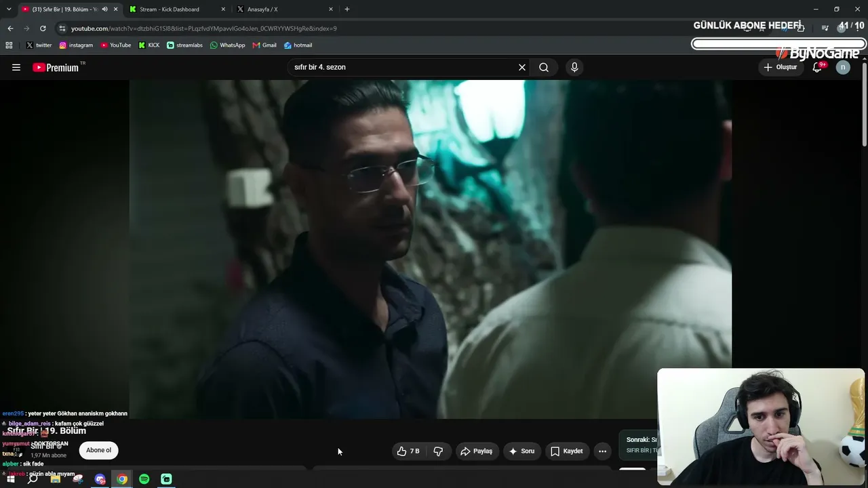Open the media controls toolbar icon

825,28
